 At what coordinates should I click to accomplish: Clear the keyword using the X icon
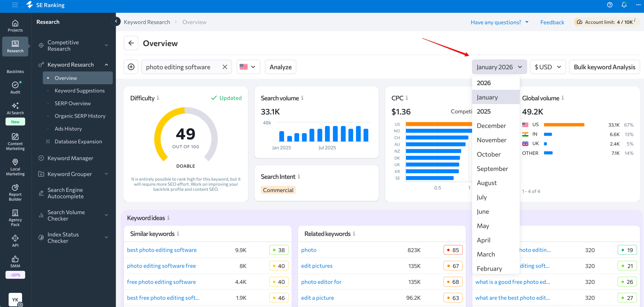224,67
